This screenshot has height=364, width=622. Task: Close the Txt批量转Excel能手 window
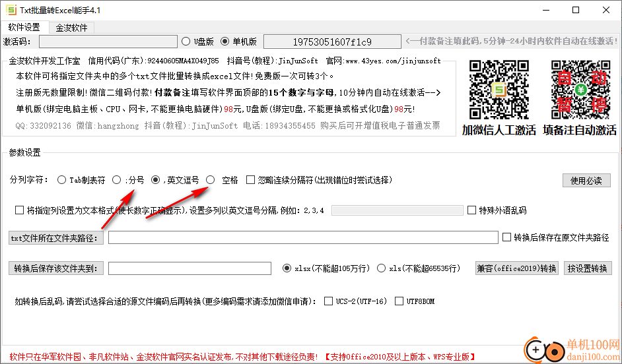(606, 11)
